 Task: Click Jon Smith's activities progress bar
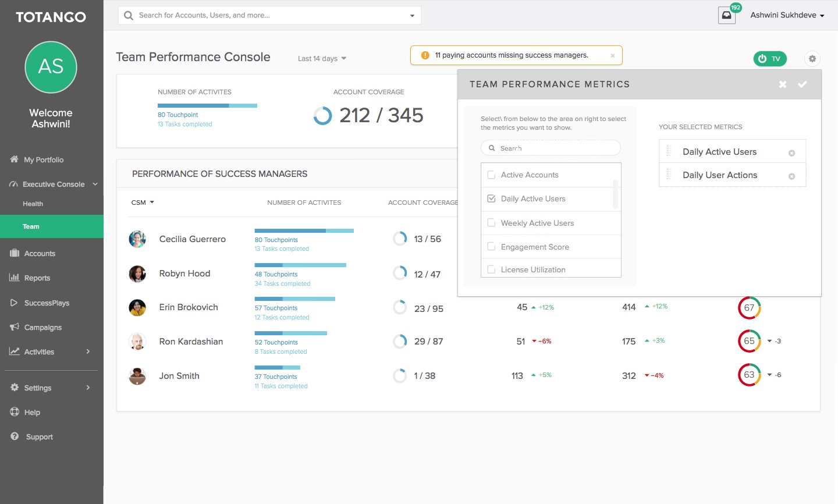tap(277, 367)
